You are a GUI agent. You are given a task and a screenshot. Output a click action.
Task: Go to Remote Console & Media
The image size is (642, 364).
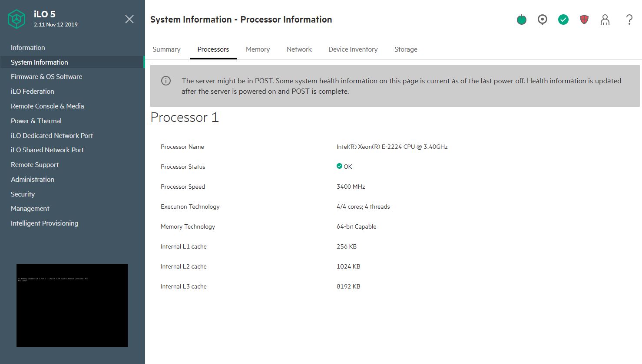click(x=47, y=106)
